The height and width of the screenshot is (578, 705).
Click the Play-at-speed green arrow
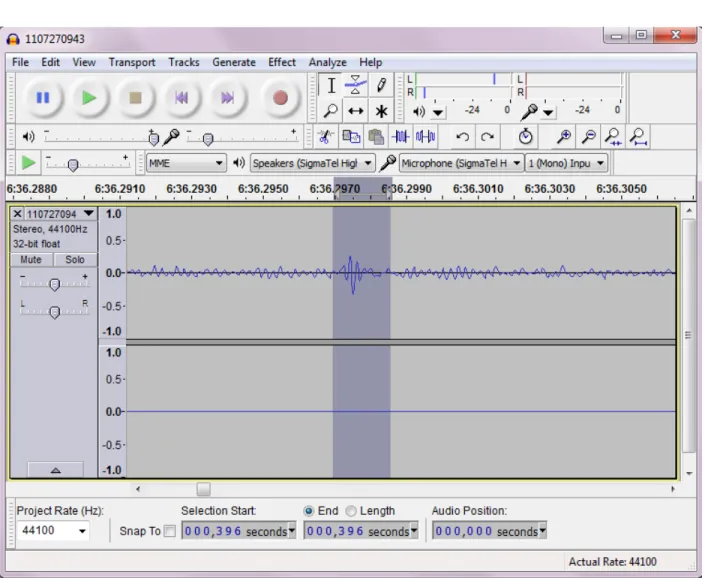(28, 163)
